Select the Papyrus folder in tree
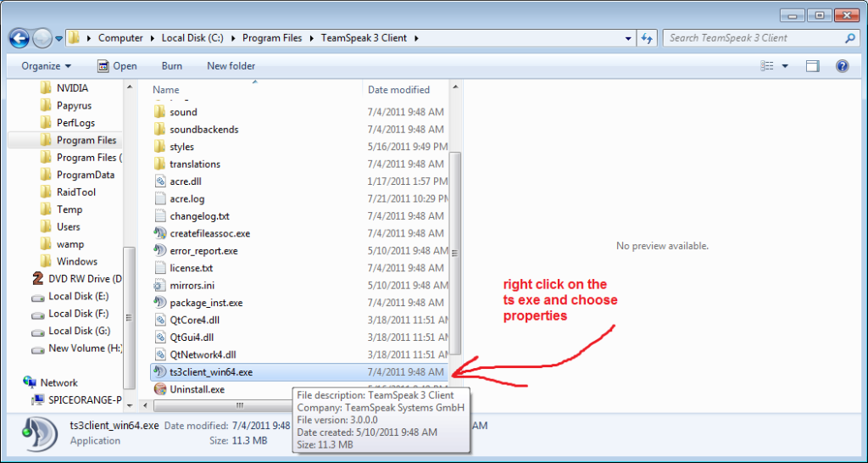Screen dimensions: 868x463 coord(75,105)
